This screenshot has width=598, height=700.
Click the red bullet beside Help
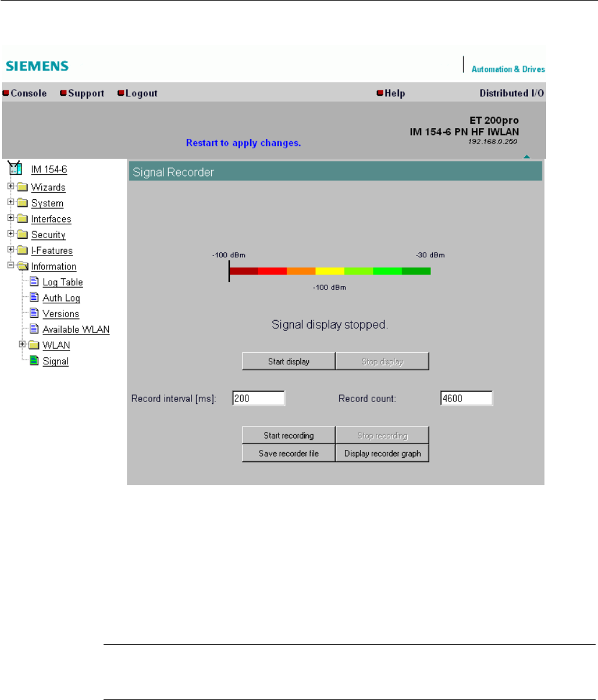coord(380,93)
